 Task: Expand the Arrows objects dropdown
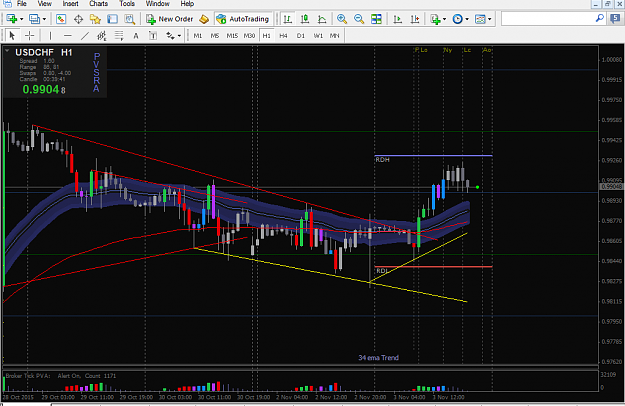pyautogui.click(x=179, y=36)
